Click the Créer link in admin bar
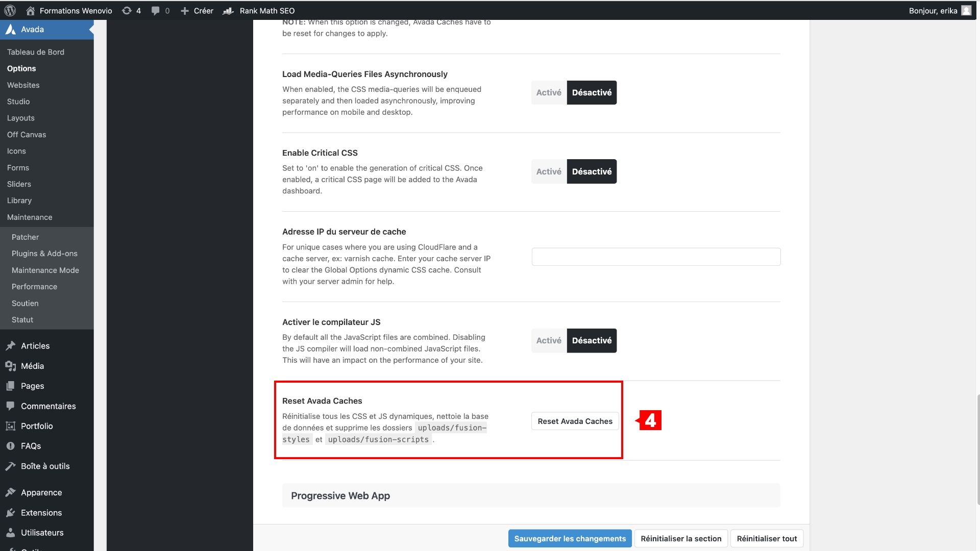This screenshot has width=980, height=551. click(x=203, y=11)
